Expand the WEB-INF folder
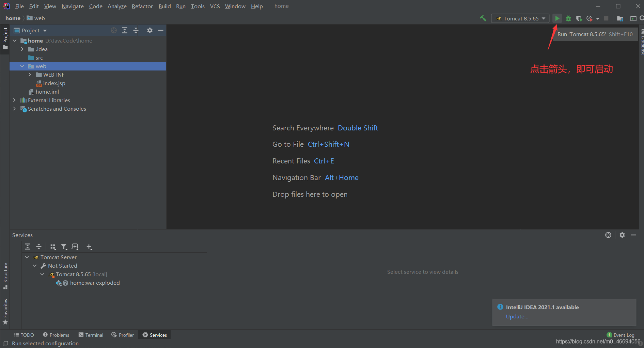Image resolution: width=644 pixels, height=348 pixels. click(30, 75)
